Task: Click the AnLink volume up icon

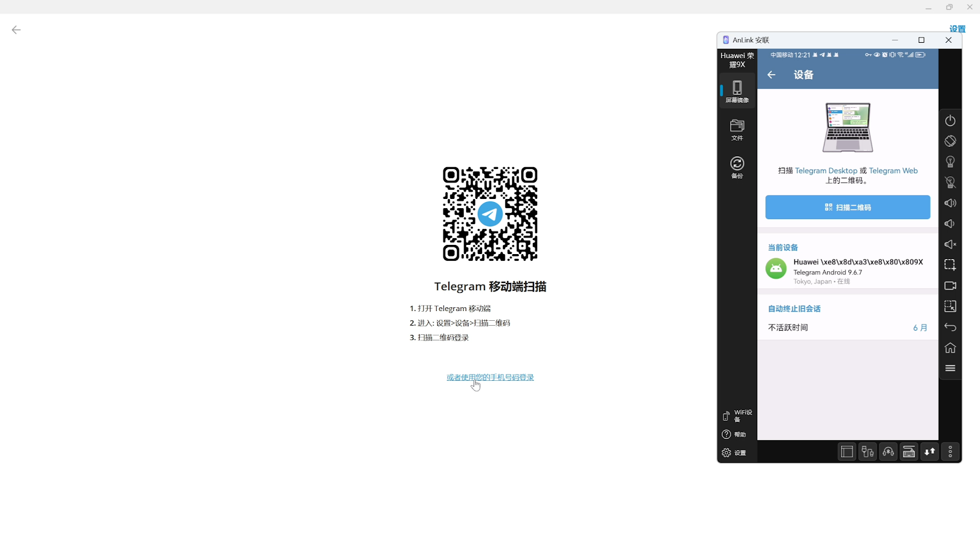Action: [950, 203]
